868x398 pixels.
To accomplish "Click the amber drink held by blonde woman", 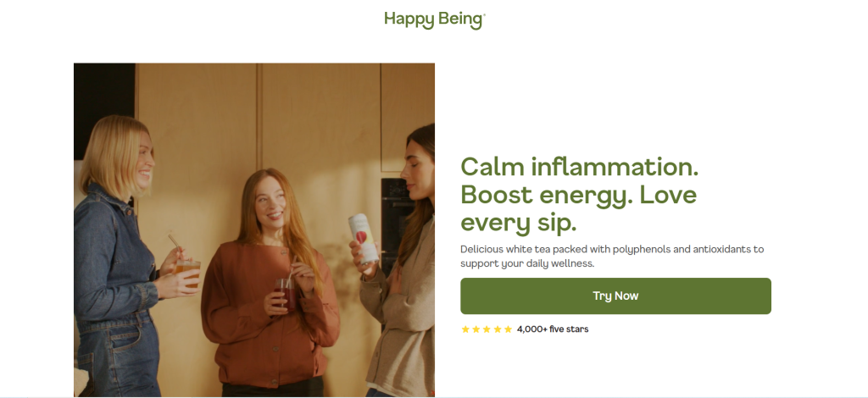I will click(x=188, y=274).
